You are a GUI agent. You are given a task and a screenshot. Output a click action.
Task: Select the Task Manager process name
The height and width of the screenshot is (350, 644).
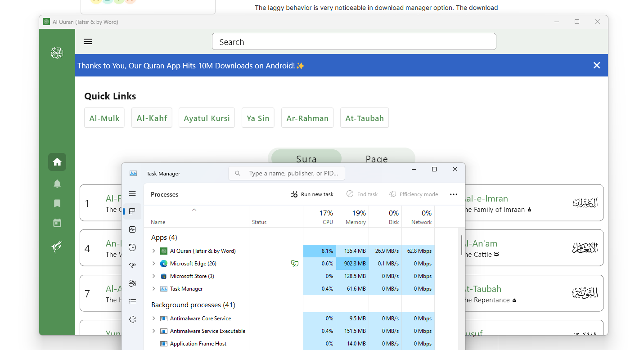tap(186, 289)
